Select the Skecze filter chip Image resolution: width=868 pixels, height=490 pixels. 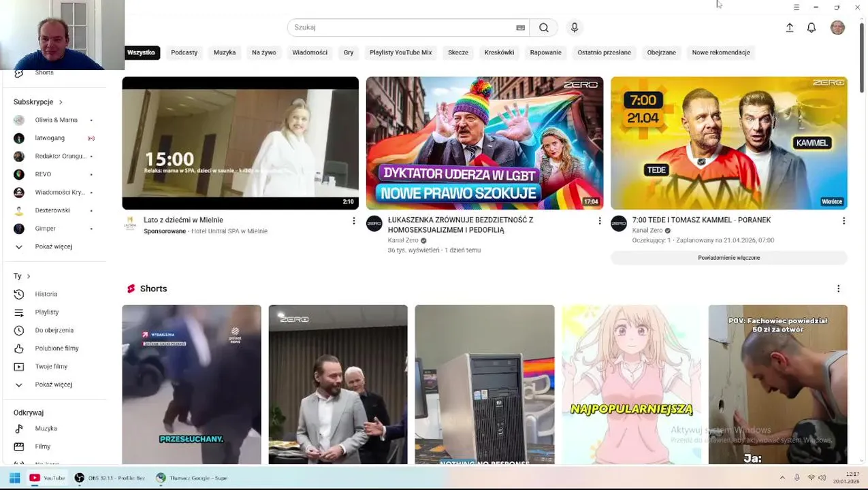[x=458, y=52]
